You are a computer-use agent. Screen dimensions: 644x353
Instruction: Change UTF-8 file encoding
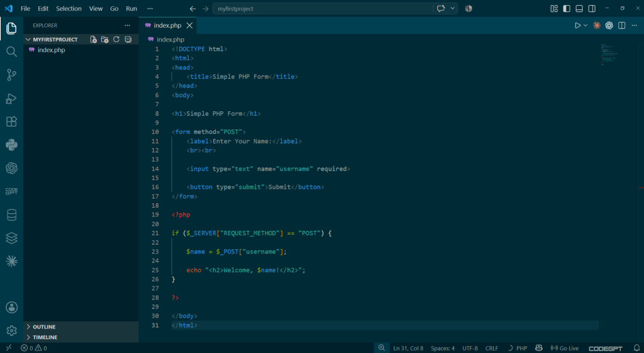[470, 348]
